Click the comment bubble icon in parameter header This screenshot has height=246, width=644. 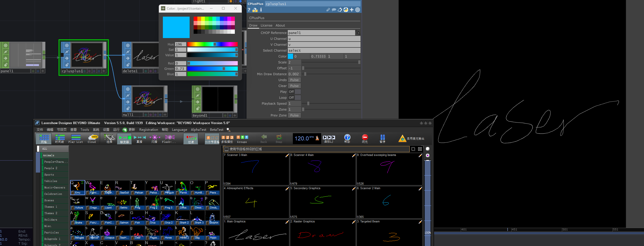[x=334, y=10]
